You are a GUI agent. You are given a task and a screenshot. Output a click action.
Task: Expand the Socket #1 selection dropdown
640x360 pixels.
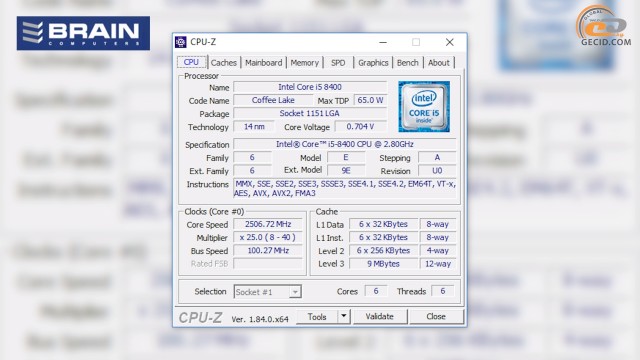click(x=295, y=292)
